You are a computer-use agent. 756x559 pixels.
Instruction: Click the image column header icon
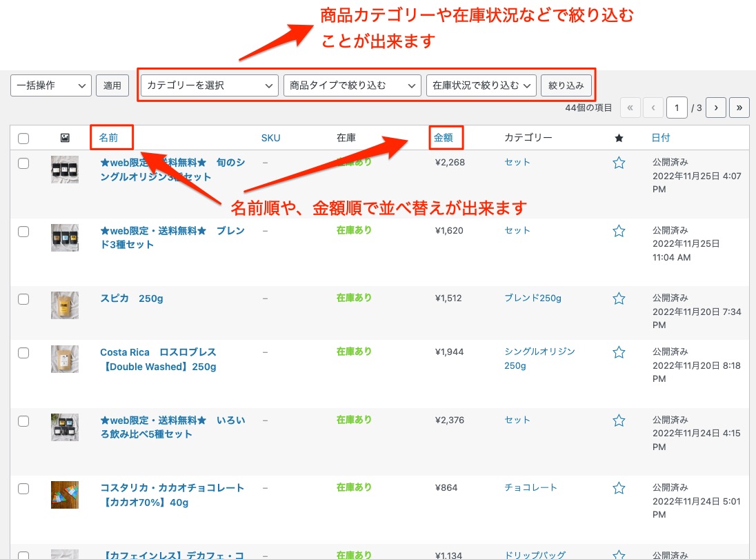click(x=65, y=138)
